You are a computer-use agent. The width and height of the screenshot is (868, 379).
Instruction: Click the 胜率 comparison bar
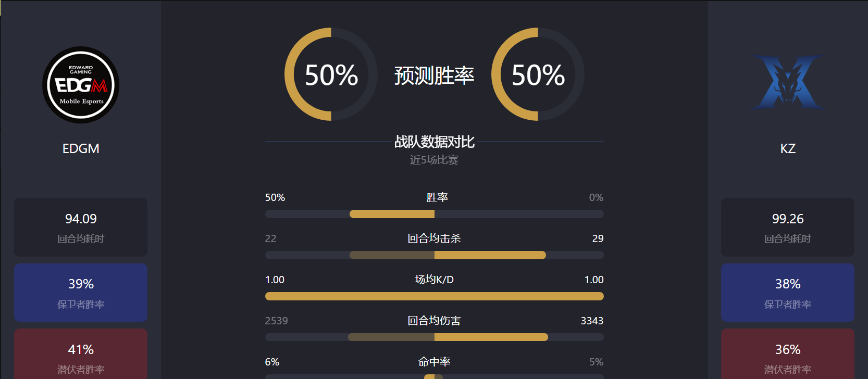point(435,214)
